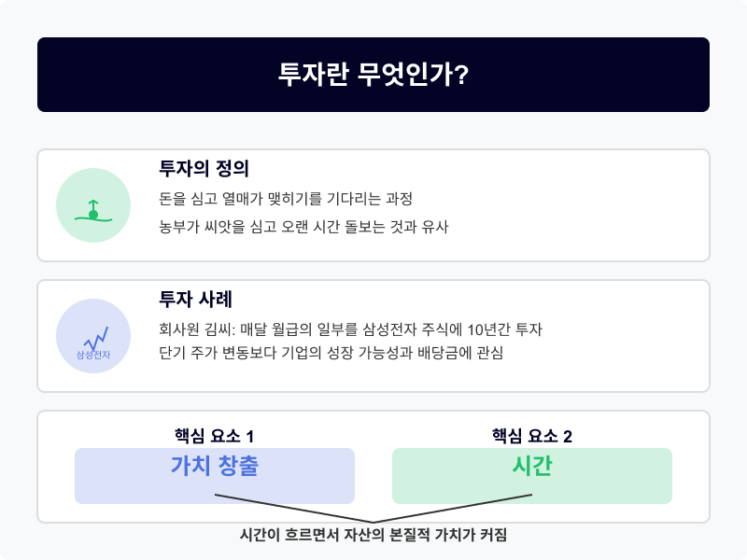Click the line about 농부가 씨앗을 심고
This screenshot has height=560, width=747.
click(303, 227)
